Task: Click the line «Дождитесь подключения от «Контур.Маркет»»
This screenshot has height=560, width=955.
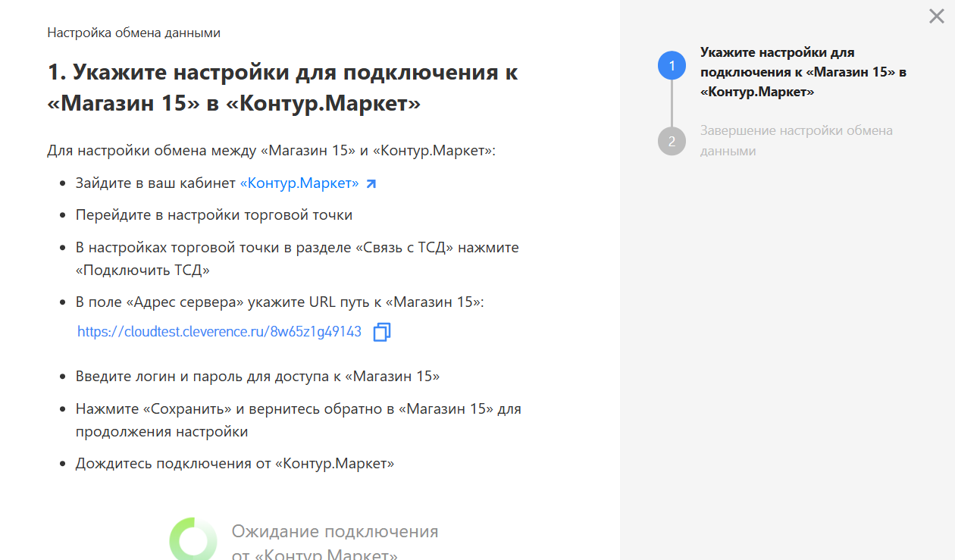Action: [235, 463]
